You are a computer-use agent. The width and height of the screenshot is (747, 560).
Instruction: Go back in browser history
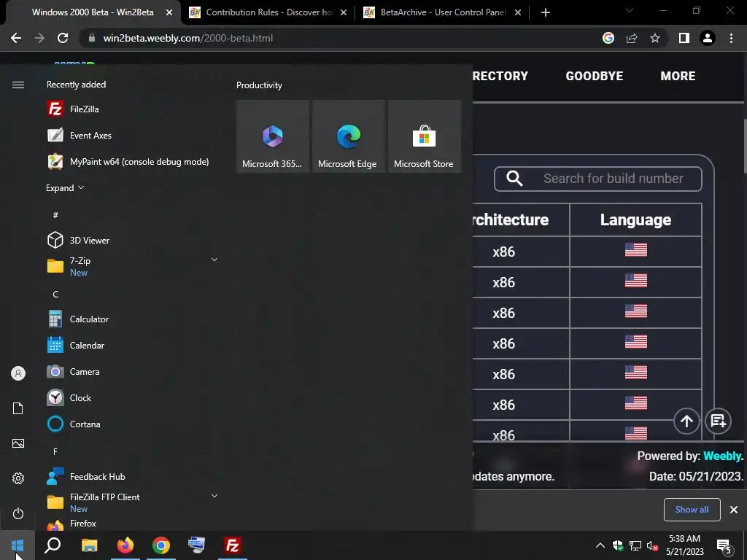(x=16, y=38)
